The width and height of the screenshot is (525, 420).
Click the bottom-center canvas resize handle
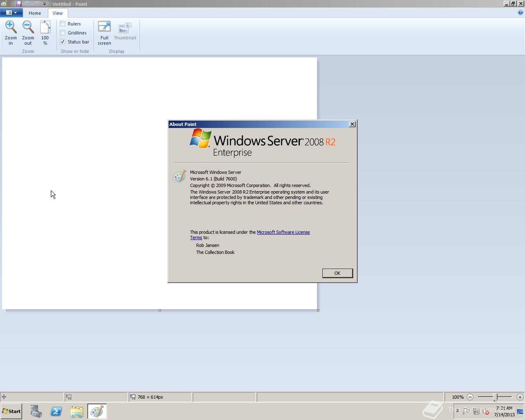[160, 310]
